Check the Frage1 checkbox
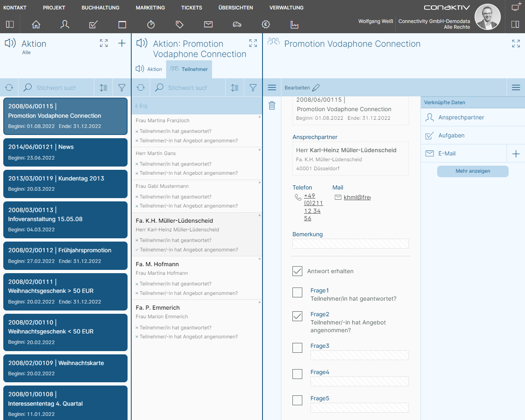Screen dimensions: 525x420 point(297,292)
